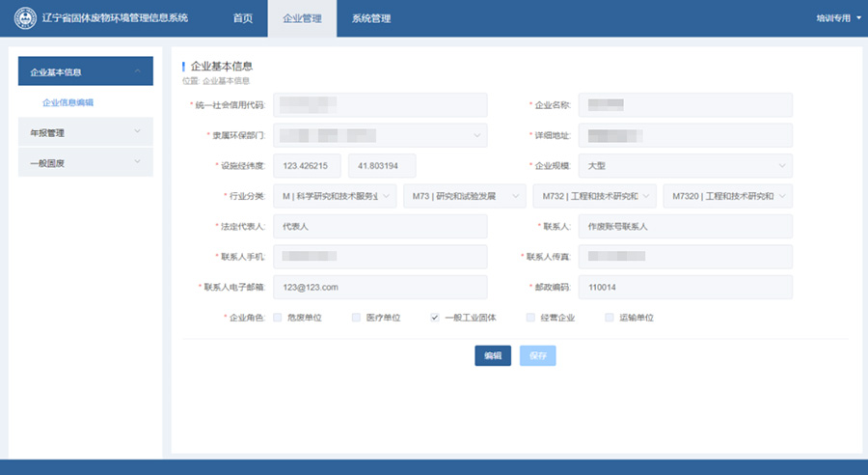This screenshot has width=868, height=475.
Task: Open the M73 | 研究和试验发展 dropdown
Action: tap(465, 196)
